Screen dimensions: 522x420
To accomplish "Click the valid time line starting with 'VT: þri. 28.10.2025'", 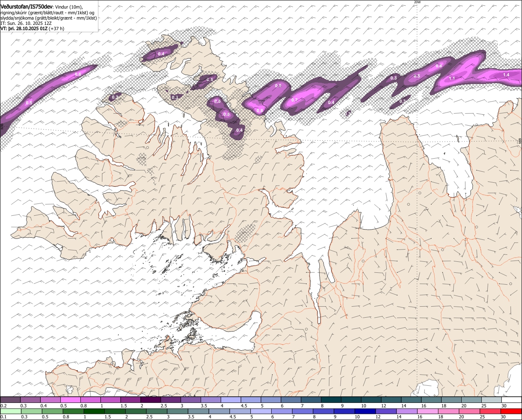I will point(32,29).
